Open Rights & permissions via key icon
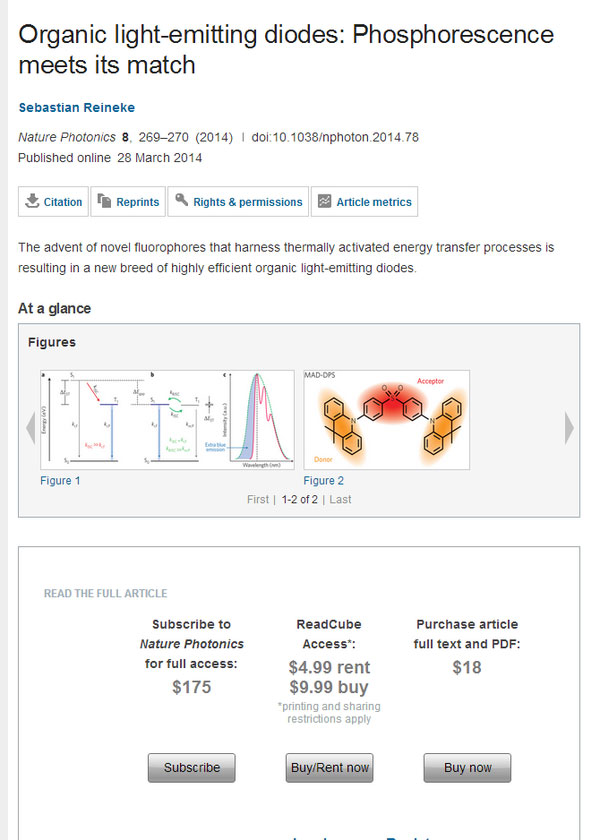600x840 pixels. (x=238, y=202)
